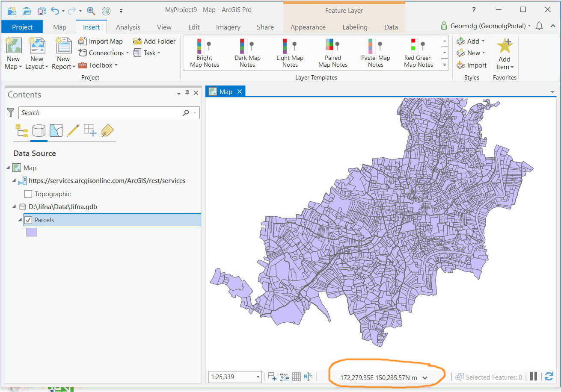The image size is (561, 392).
Task: Select the List By Labeling icon
Action: (x=107, y=130)
